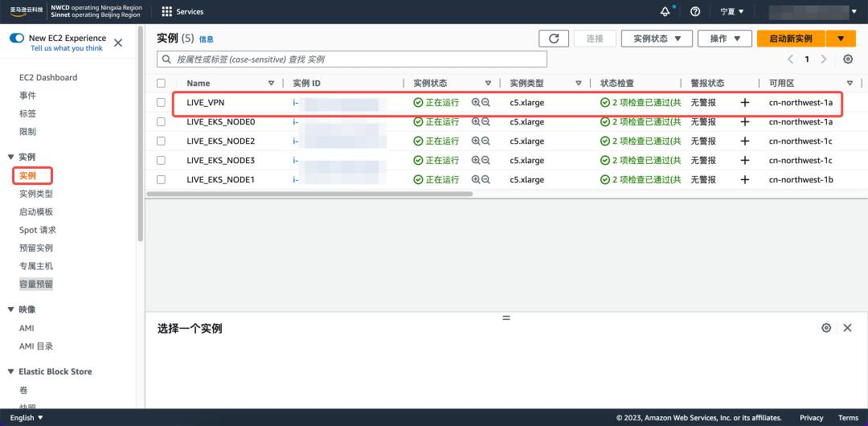
Task: Check the LIVE_EKS_NODE2 instance checkbox
Action: (161, 141)
